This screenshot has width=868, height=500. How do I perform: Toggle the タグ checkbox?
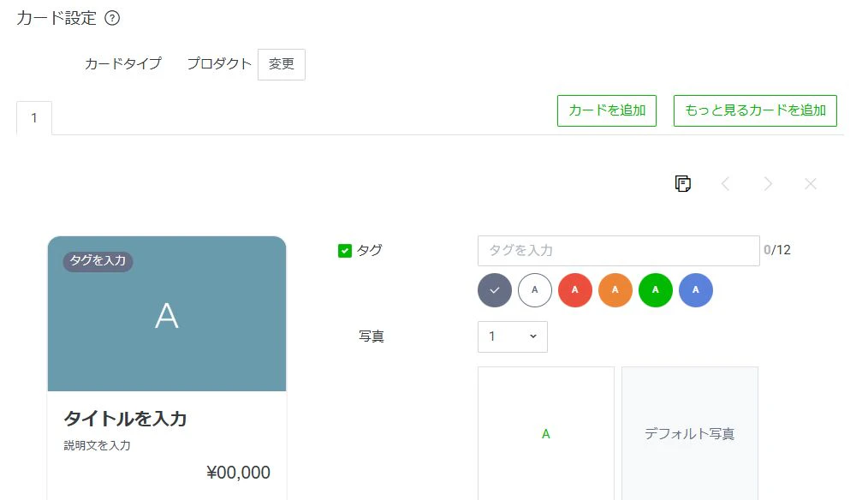tap(345, 251)
